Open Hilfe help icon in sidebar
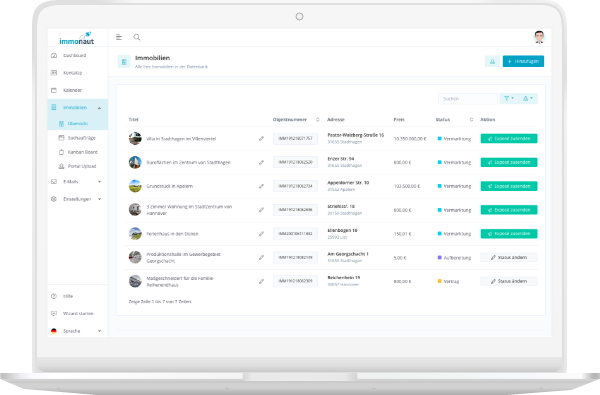The width and height of the screenshot is (600, 395). pos(54,296)
